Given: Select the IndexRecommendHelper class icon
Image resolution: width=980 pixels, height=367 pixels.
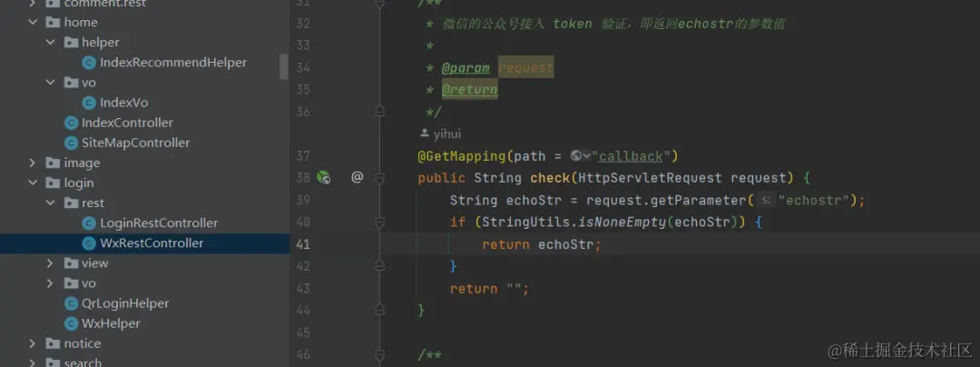Looking at the screenshot, I should point(89,63).
